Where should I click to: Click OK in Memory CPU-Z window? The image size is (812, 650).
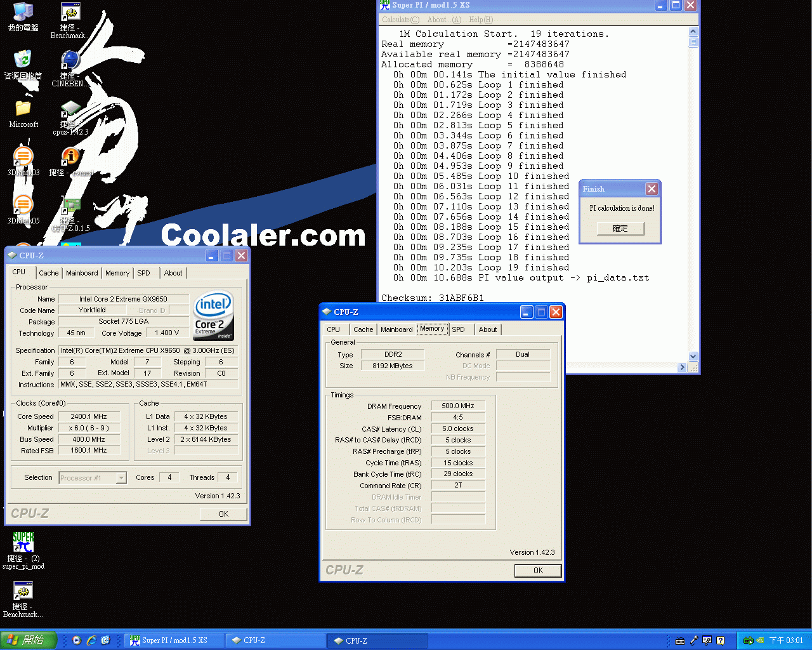tap(538, 571)
